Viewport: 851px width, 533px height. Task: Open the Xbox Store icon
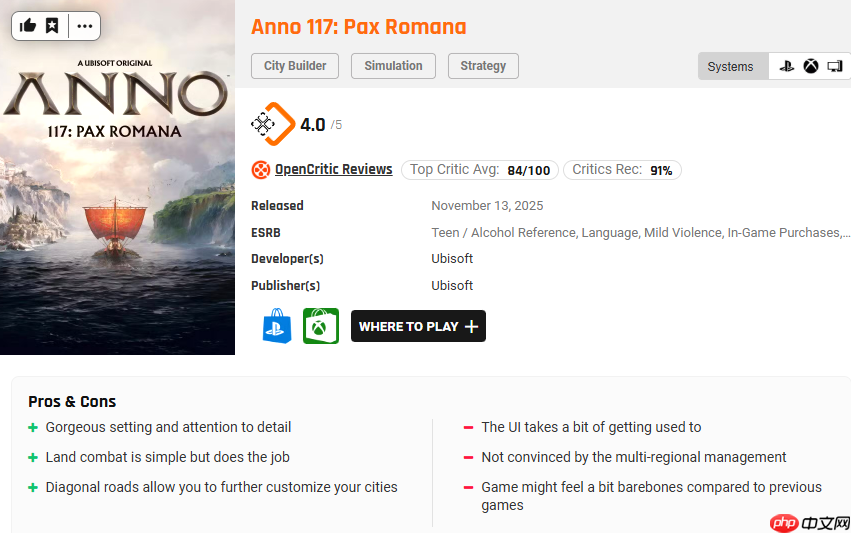321,326
